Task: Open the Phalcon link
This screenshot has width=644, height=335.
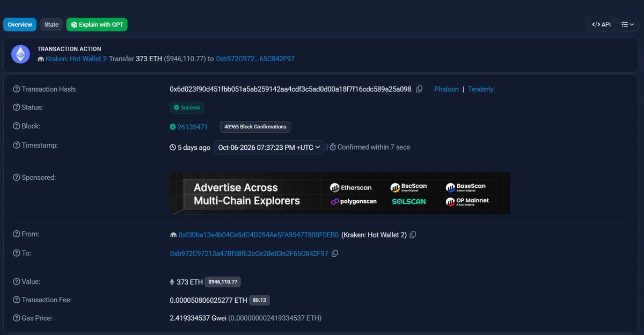Action: click(x=447, y=89)
